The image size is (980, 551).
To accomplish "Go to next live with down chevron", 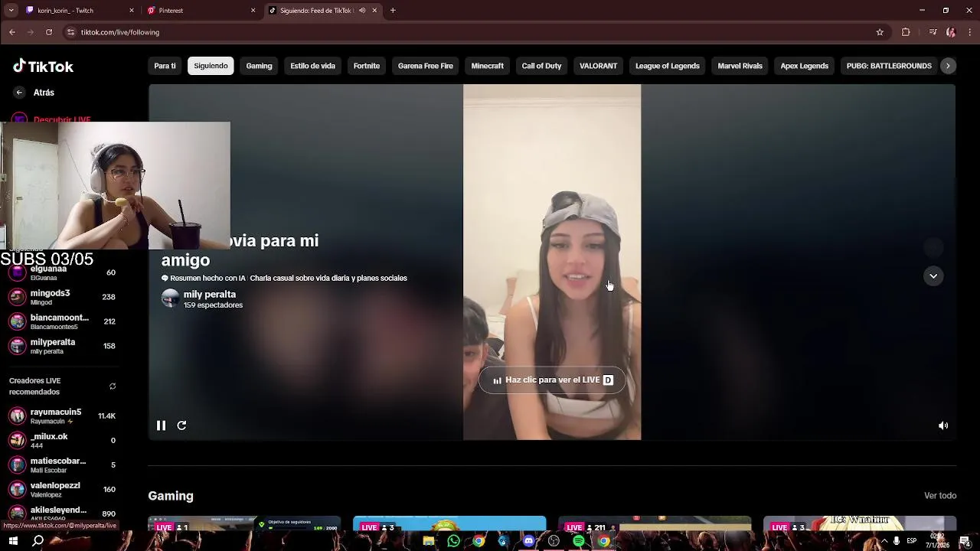I will point(933,276).
